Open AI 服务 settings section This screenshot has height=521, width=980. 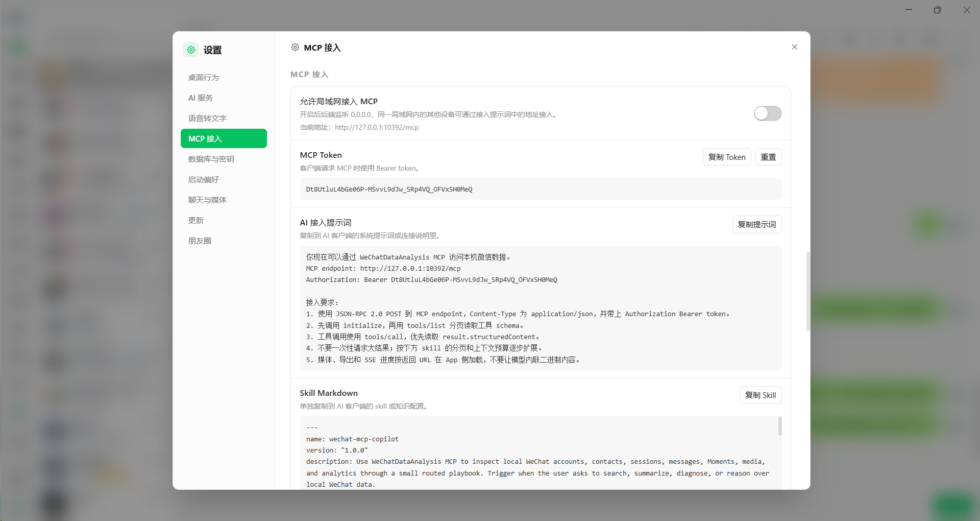pos(224,98)
